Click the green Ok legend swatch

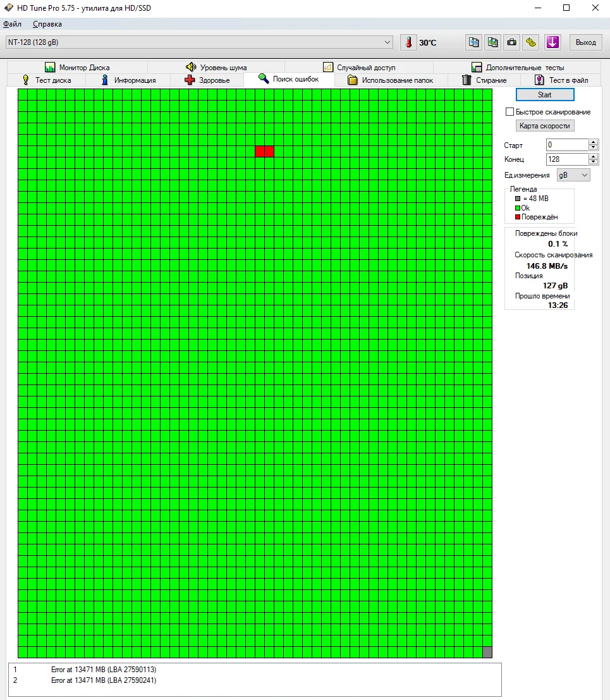pos(518,208)
